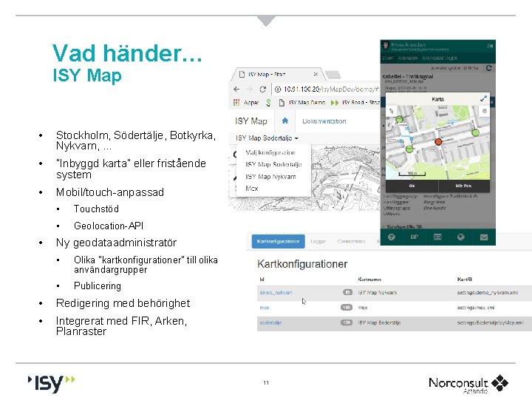This screenshot has height=409, width=532.
Task: Click the ISY Map brand title
Action: click(251, 121)
